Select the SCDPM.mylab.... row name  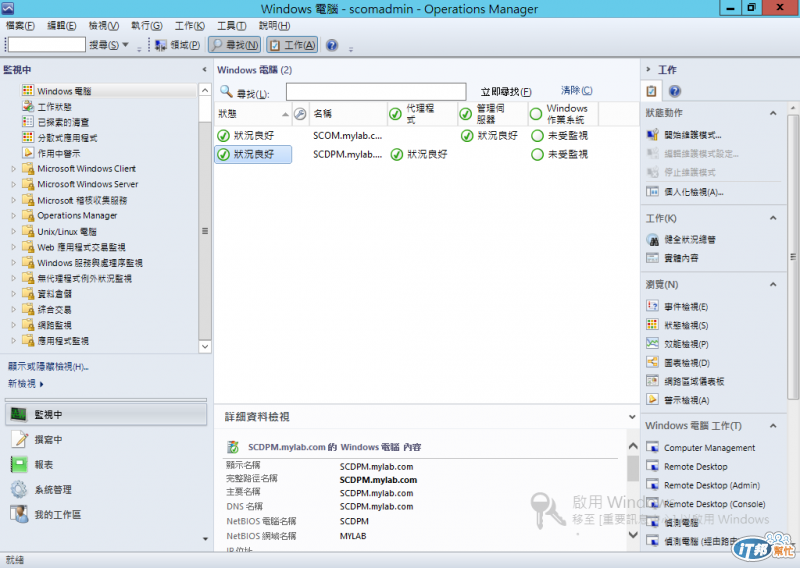click(347, 154)
